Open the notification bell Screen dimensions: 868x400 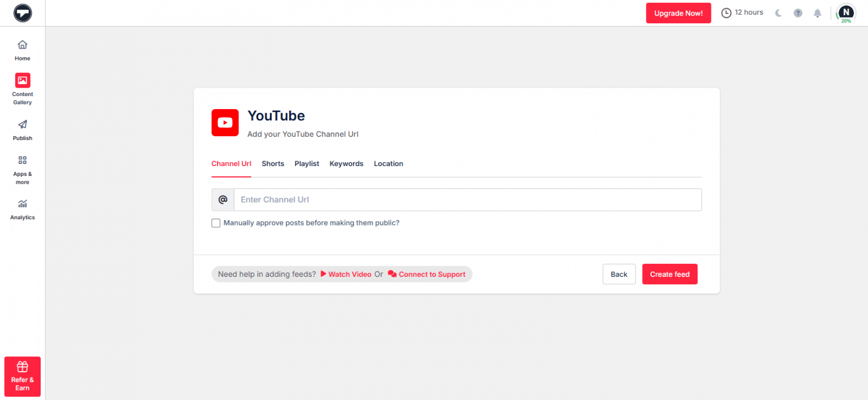pyautogui.click(x=817, y=12)
